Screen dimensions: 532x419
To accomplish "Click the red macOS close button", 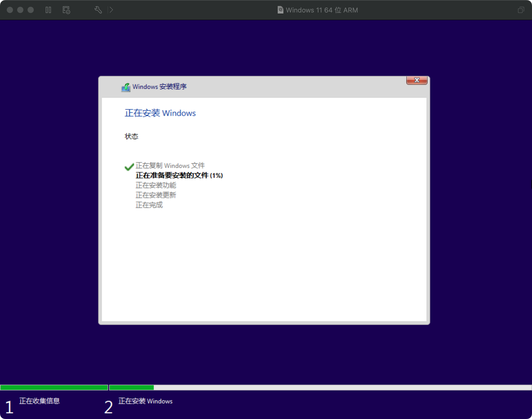I will [10, 10].
